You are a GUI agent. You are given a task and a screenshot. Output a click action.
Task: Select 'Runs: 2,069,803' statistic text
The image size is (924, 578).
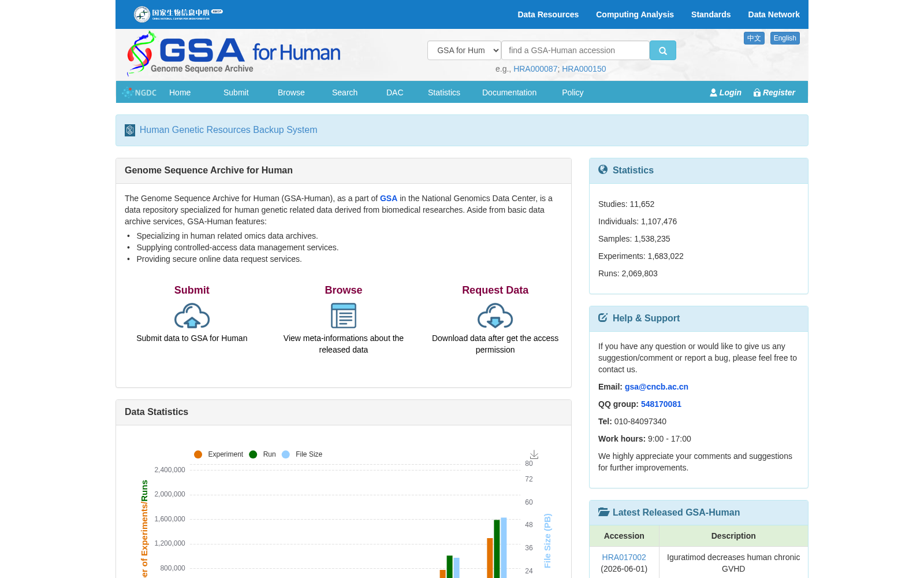[628, 273]
